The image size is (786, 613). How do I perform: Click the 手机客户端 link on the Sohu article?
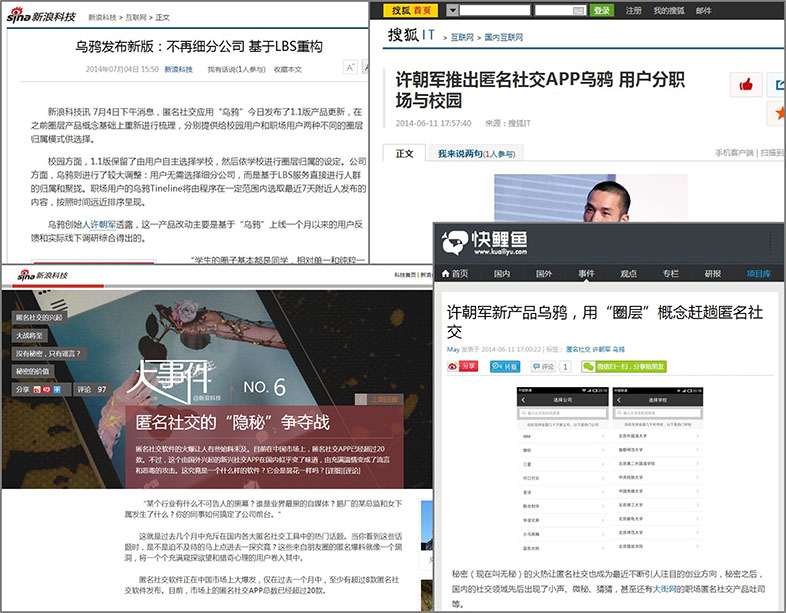pyautogui.click(x=734, y=153)
